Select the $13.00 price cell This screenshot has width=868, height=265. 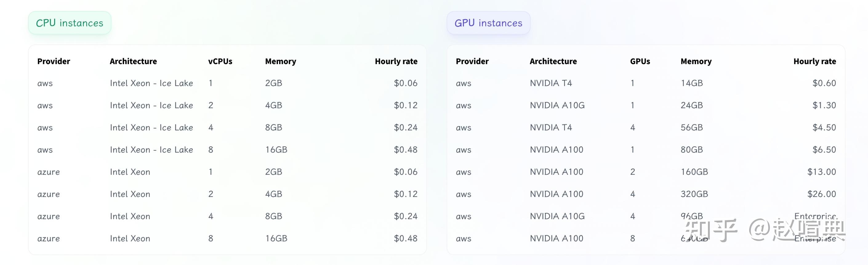click(x=822, y=172)
